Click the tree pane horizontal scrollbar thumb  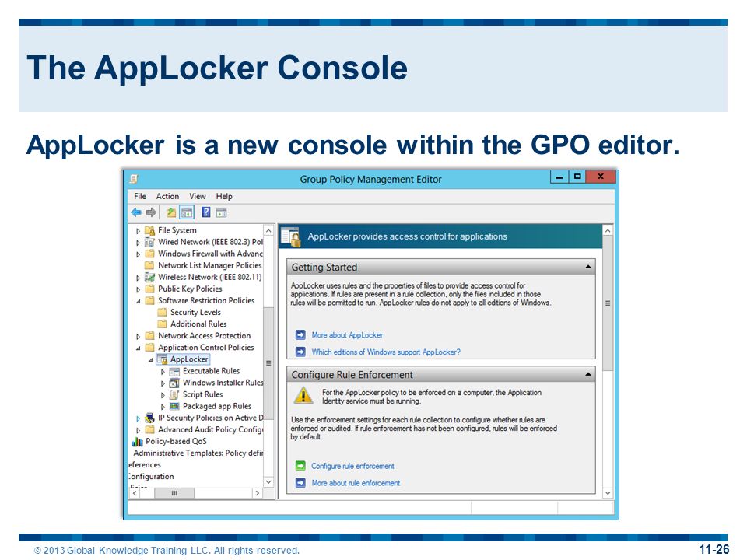click(174, 493)
